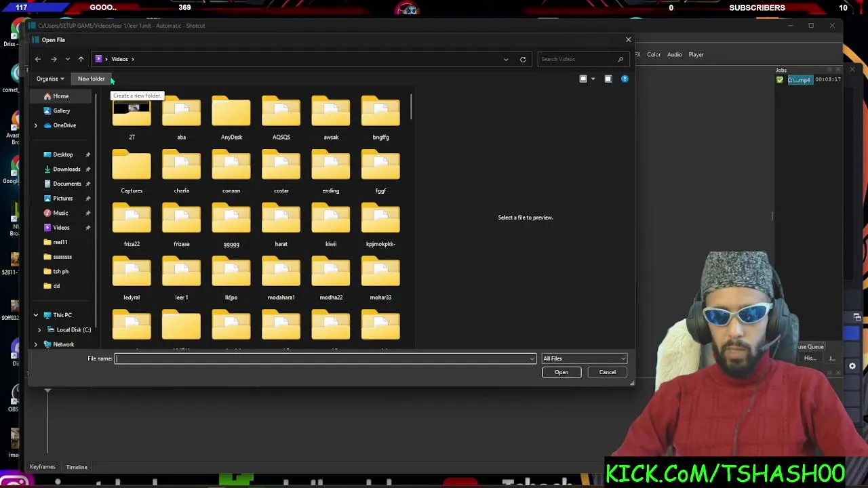Select the folder named 27

pyautogui.click(x=132, y=119)
